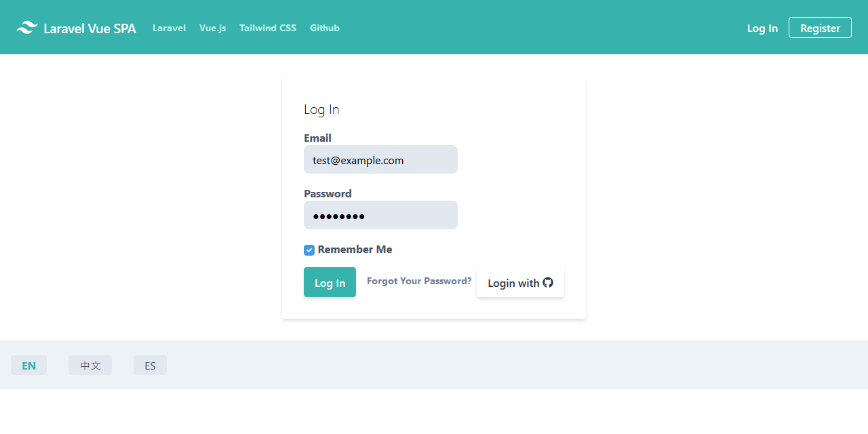Click the Email field label
This screenshot has height=434, width=868.
[x=317, y=138]
